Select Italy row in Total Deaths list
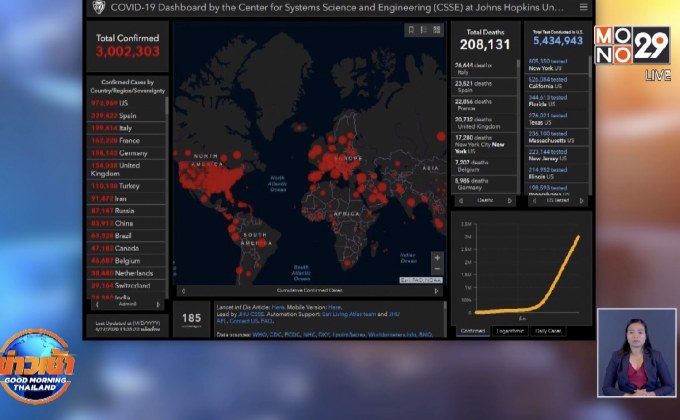680x420 pixels. tap(484, 69)
